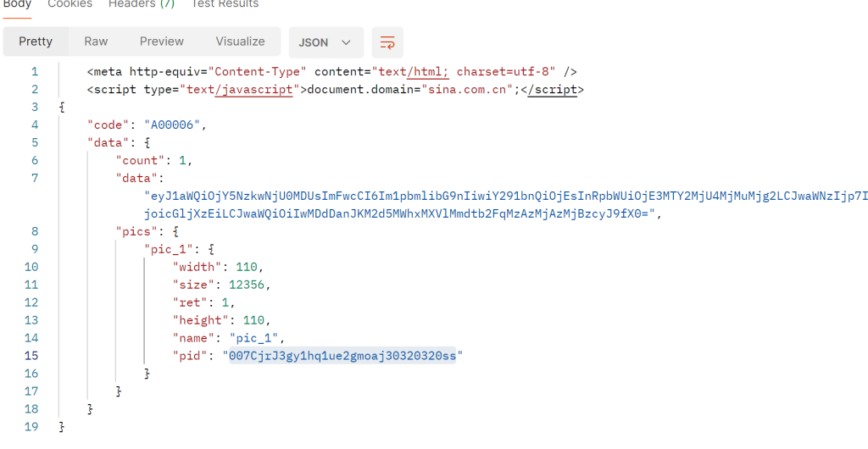Screen dimensions: 868x449
Task: Select the Visualize view
Action: 240,42
